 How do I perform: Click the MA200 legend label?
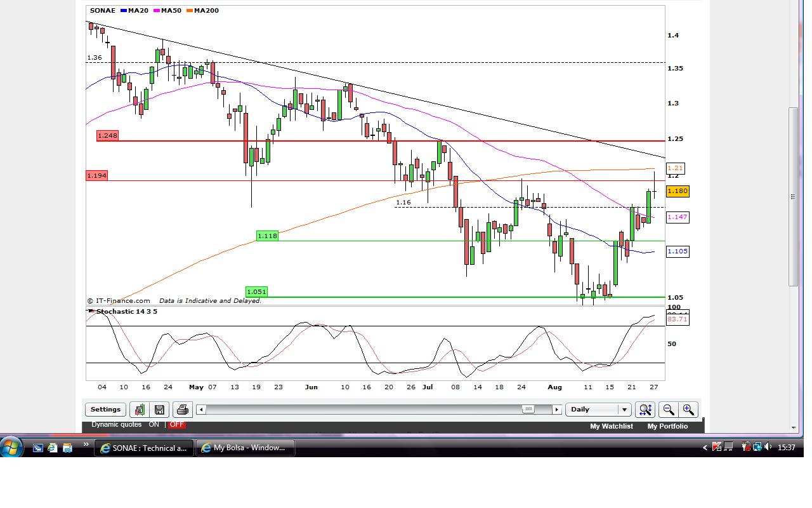(x=203, y=10)
